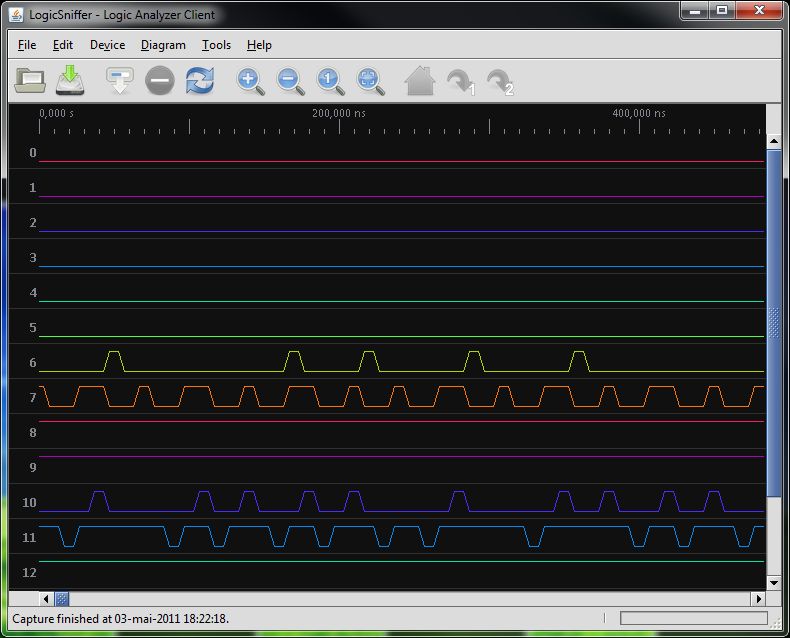Open the File menu
The width and height of the screenshot is (790, 638).
coord(27,45)
